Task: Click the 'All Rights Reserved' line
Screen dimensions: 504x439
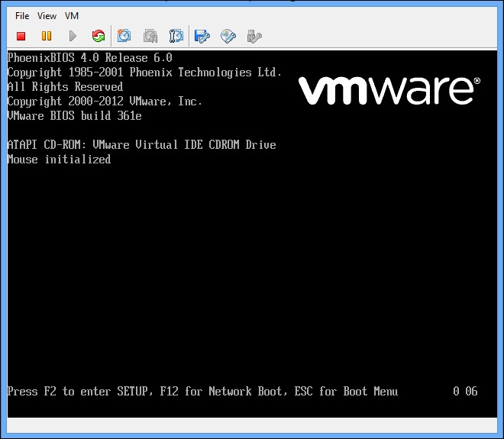Action: coord(65,87)
